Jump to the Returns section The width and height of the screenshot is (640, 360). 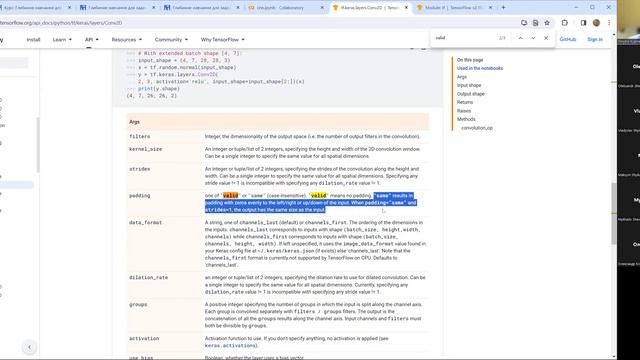(x=464, y=102)
